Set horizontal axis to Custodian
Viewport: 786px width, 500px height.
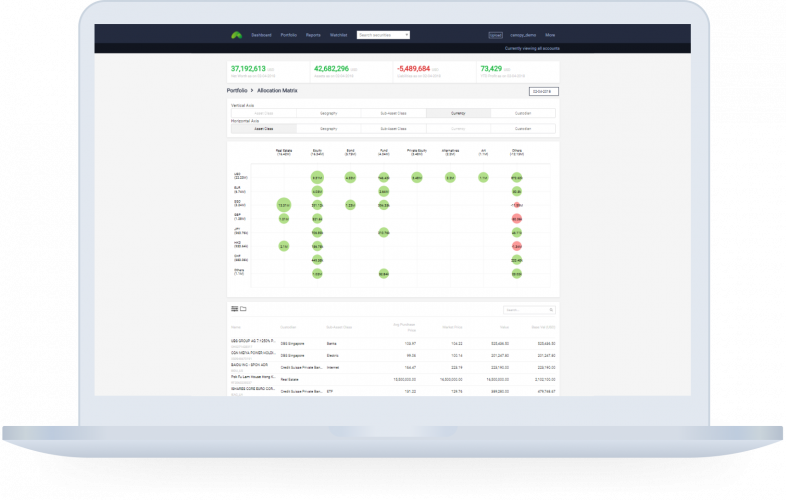[x=523, y=129]
